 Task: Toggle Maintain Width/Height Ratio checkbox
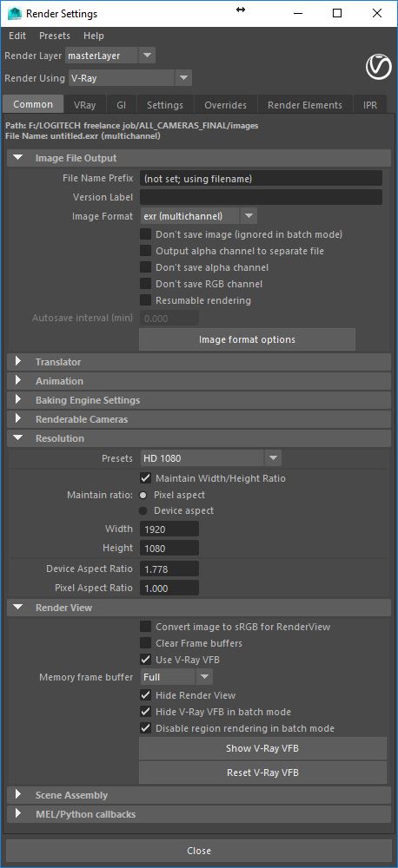[145, 477]
